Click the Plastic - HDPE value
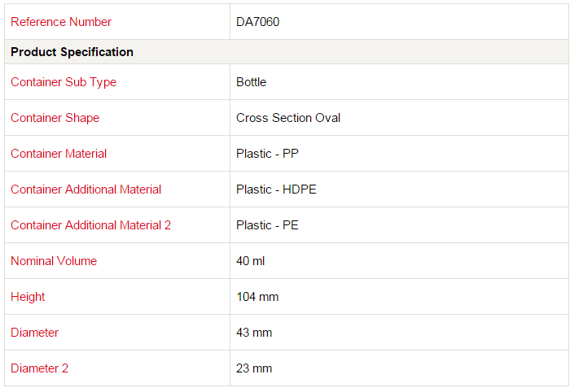 (x=276, y=189)
